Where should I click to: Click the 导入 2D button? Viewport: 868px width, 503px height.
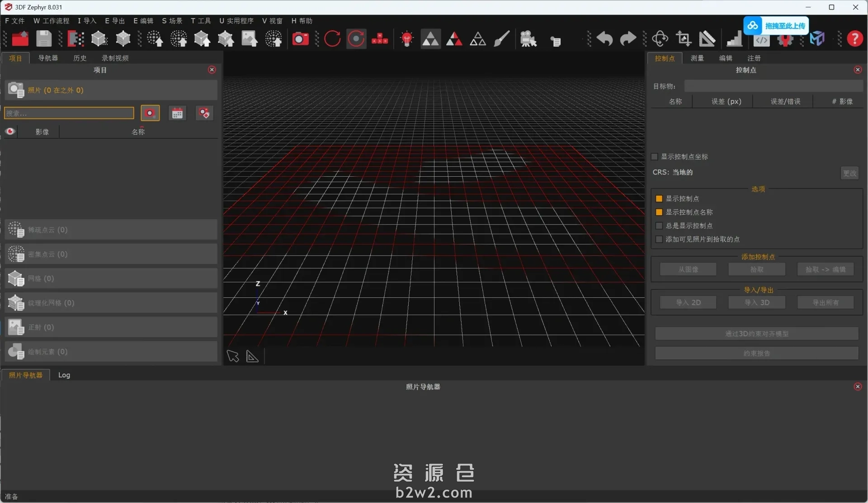(x=688, y=302)
